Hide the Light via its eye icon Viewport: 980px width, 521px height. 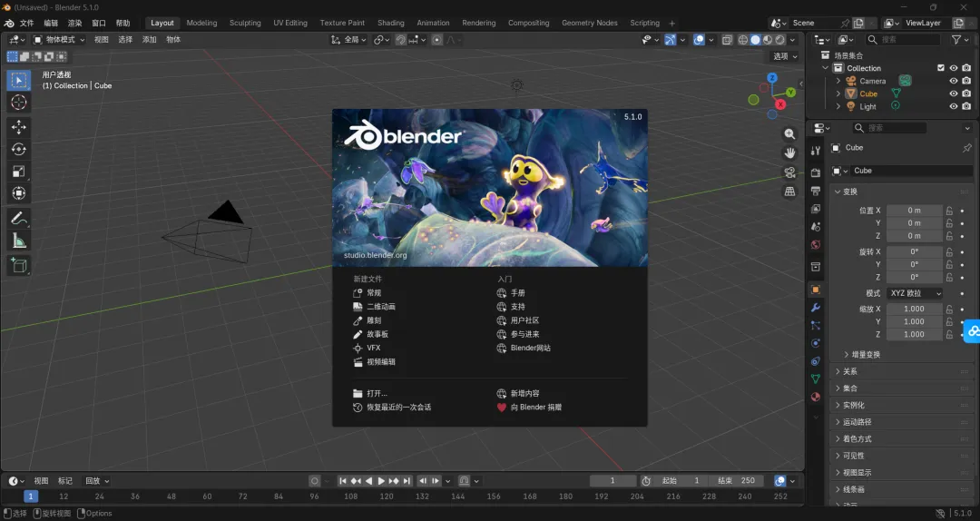coord(953,106)
